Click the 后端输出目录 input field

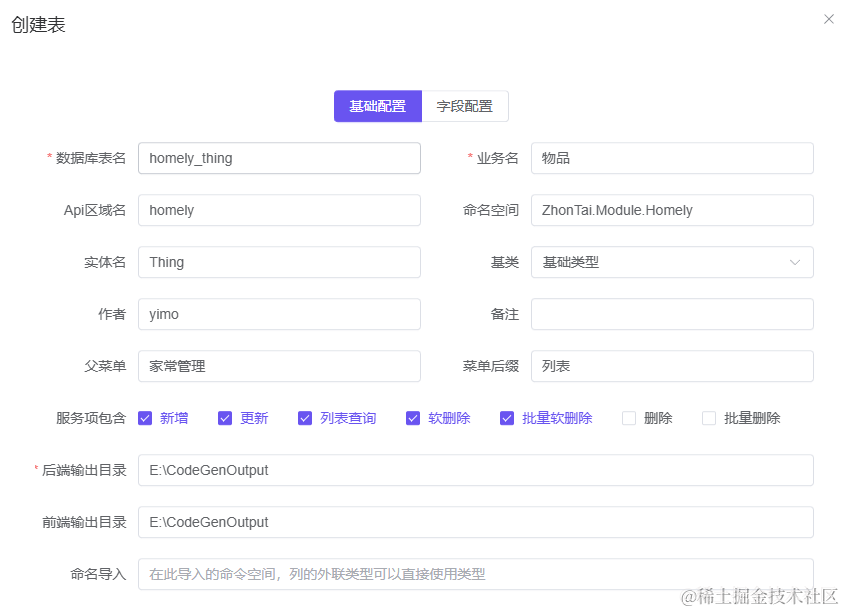tap(476, 470)
